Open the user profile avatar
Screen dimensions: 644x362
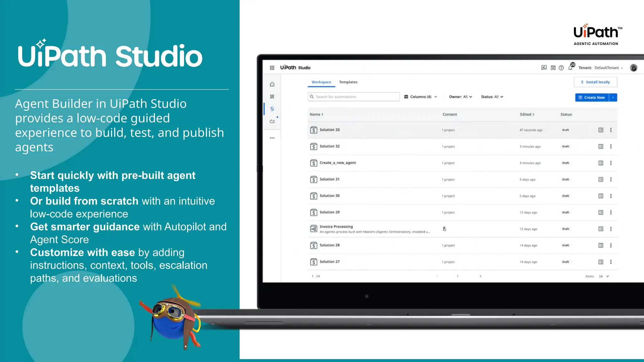pos(634,68)
